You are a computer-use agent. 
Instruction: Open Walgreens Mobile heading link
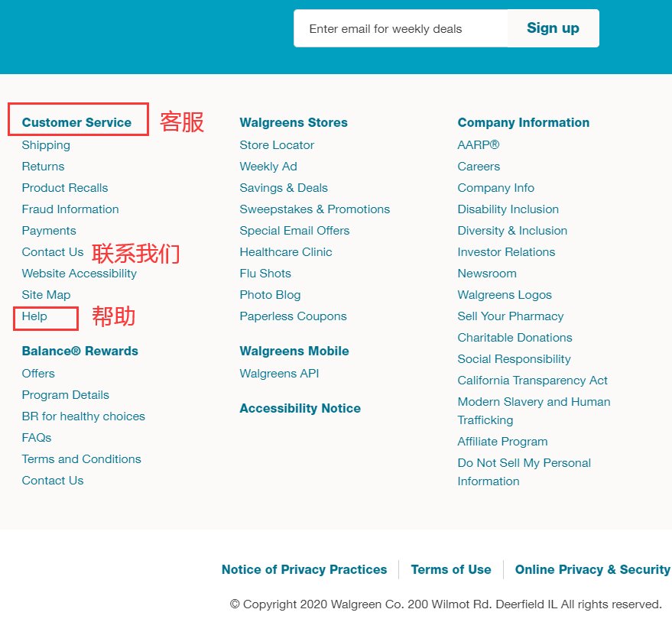[294, 351]
